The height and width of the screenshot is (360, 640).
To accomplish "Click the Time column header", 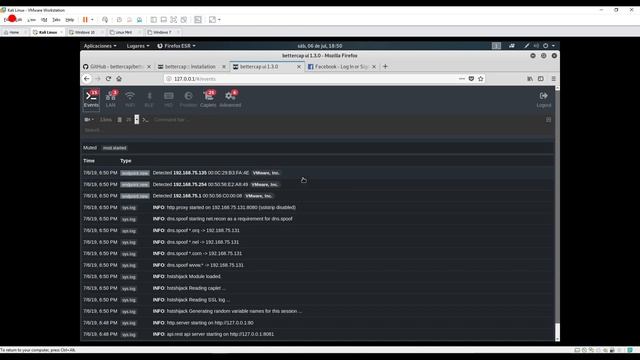I will point(89,161).
